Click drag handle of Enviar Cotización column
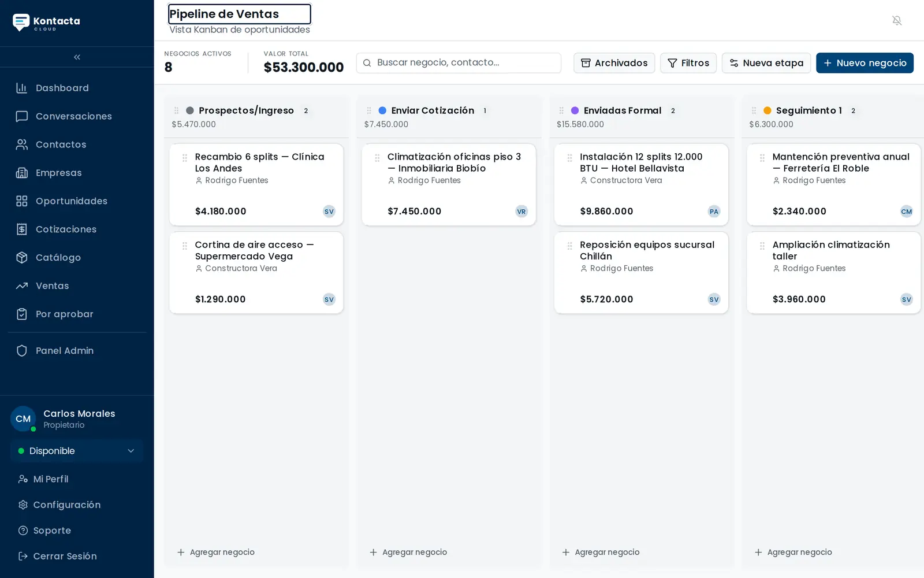The height and width of the screenshot is (578, 924). point(369,110)
